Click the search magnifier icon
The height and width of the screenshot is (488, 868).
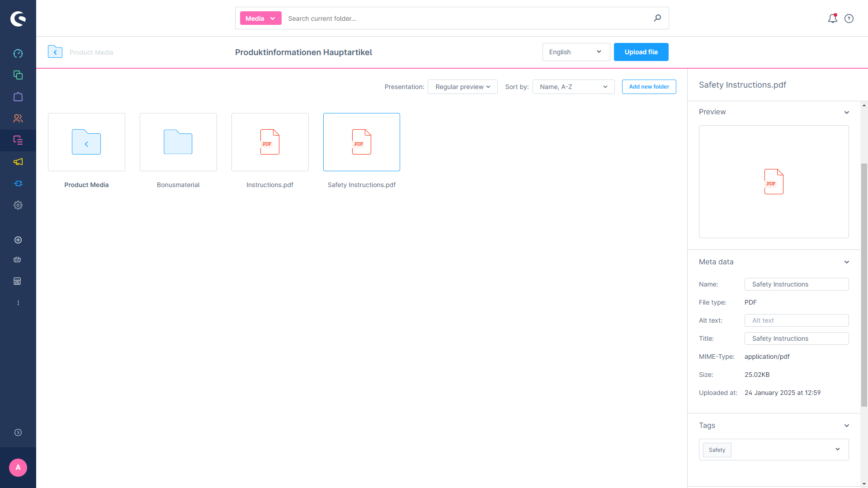click(657, 18)
